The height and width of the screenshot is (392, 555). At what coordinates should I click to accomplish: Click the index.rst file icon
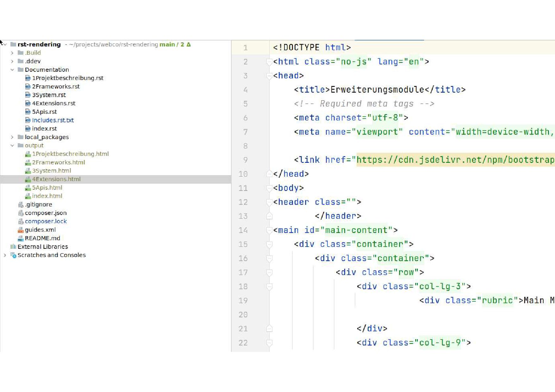pos(28,129)
